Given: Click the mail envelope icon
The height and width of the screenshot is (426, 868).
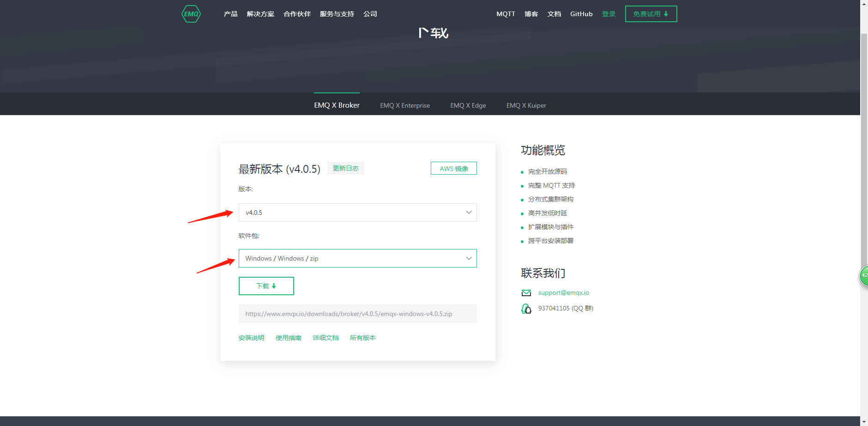Looking at the screenshot, I should click(526, 293).
